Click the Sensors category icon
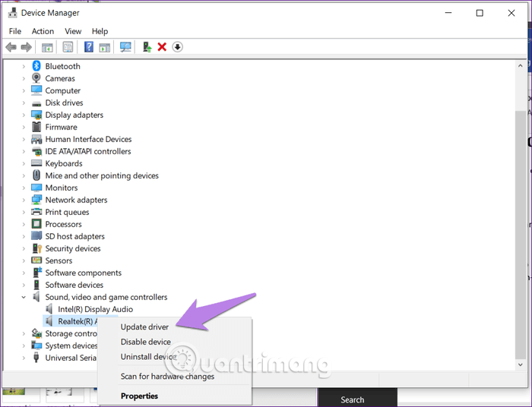532x407 pixels. click(36, 260)
